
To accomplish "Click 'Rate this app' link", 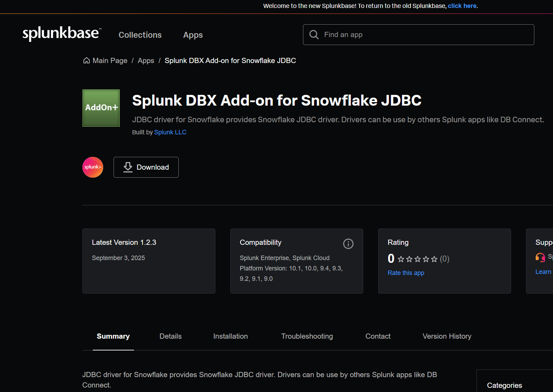I will [x=406, y=273].
